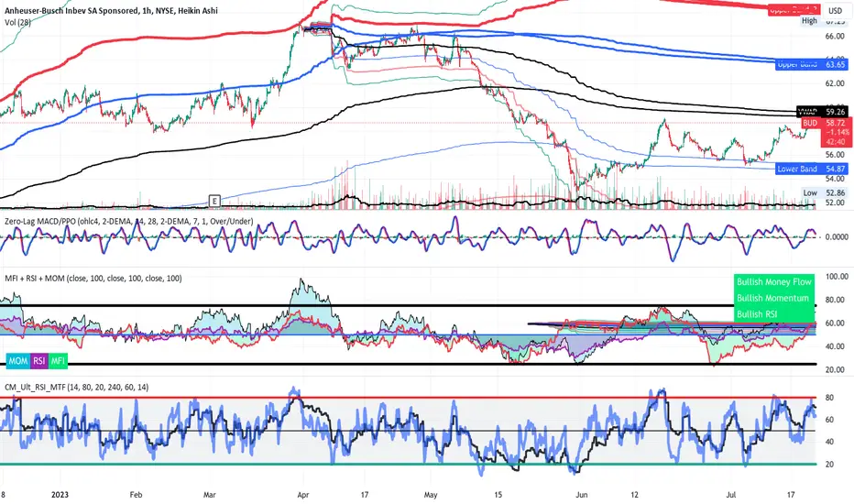Image resolution: width=854 pixels, height=504 pixels.
Task: Click the 66.00 price axis value
Action: coord(835,36)
